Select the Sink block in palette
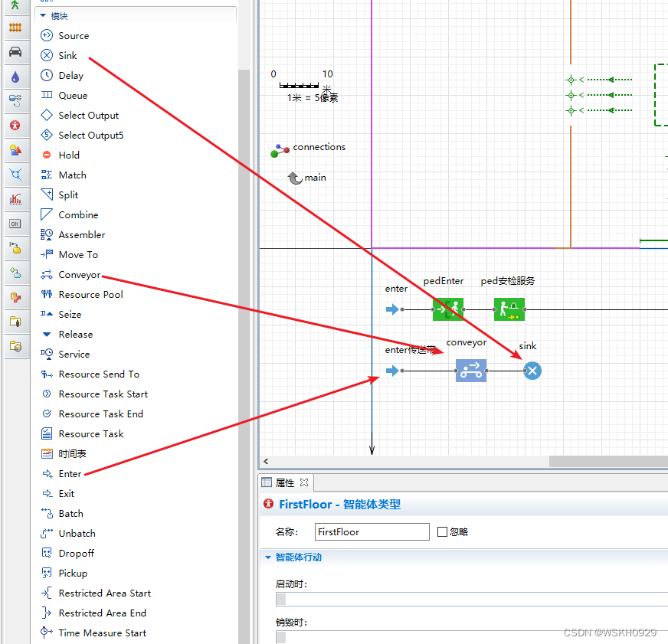 point(59,55)
